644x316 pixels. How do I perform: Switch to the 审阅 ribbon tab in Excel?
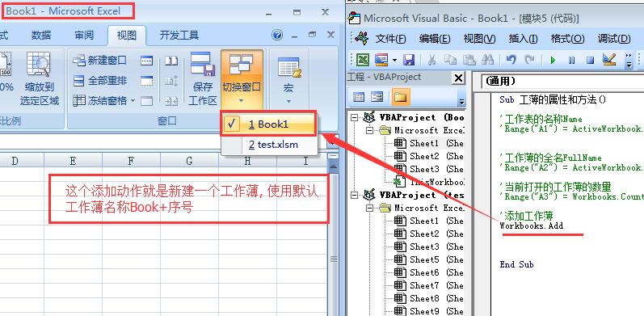[x=84, y=36]
